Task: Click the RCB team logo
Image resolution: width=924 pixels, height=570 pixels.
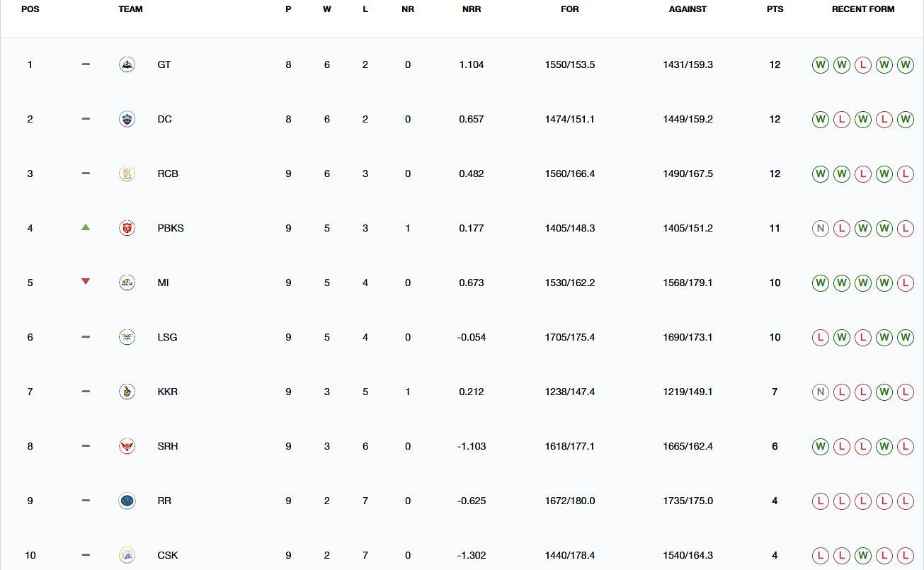Action: pyautogui.click(x=127, y=173)
